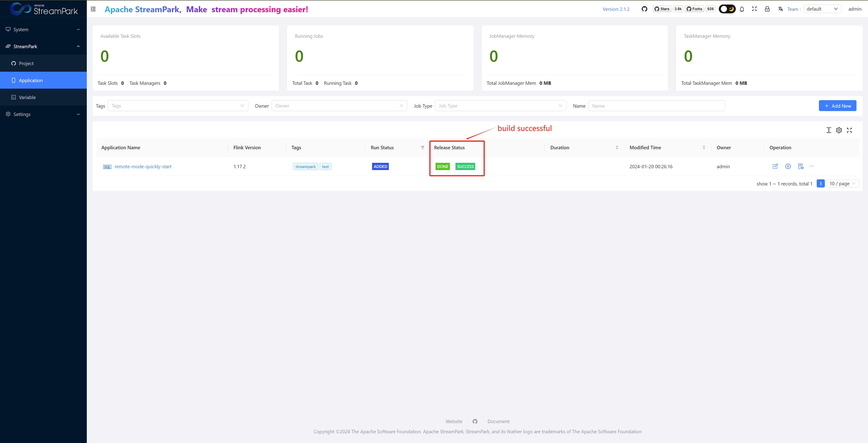The image size is (868, 443).
Task: Change table row density icon
Action: point(829,130)
